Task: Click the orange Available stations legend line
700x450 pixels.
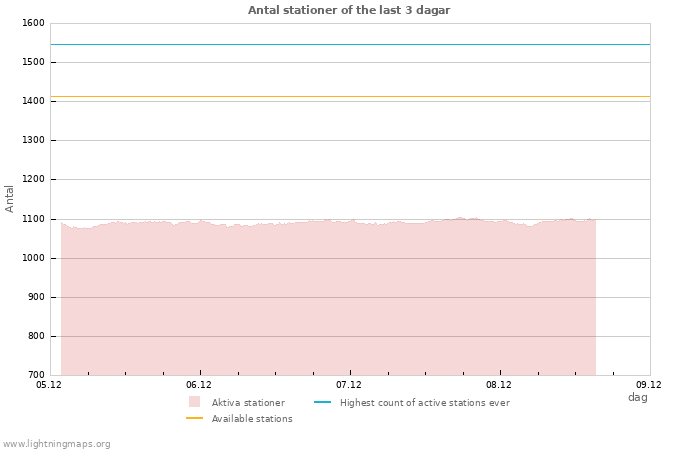Action: [x=194, y=418]
